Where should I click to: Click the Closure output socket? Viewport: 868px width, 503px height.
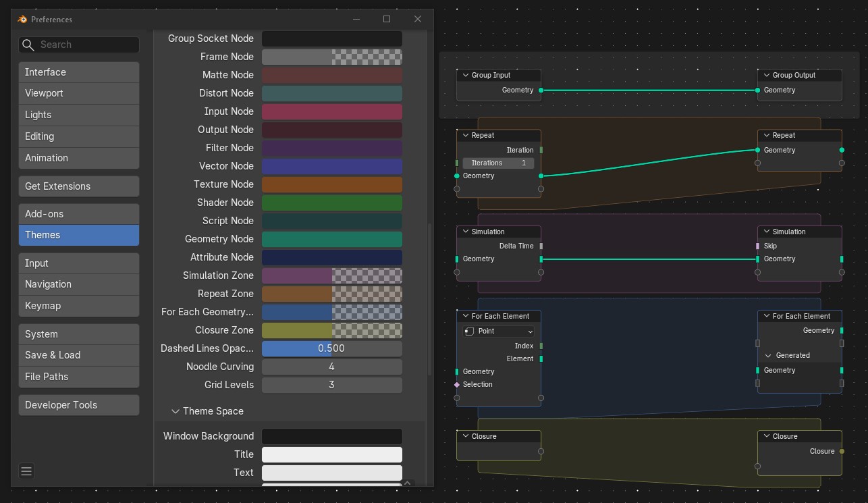842,451
